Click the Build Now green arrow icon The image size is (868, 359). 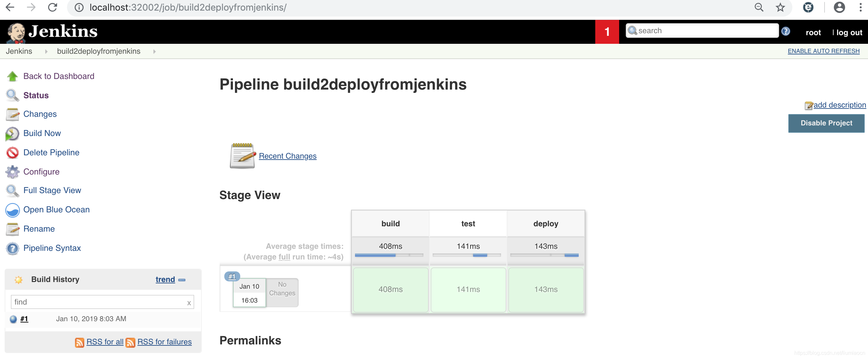click(x=12, y=133)
